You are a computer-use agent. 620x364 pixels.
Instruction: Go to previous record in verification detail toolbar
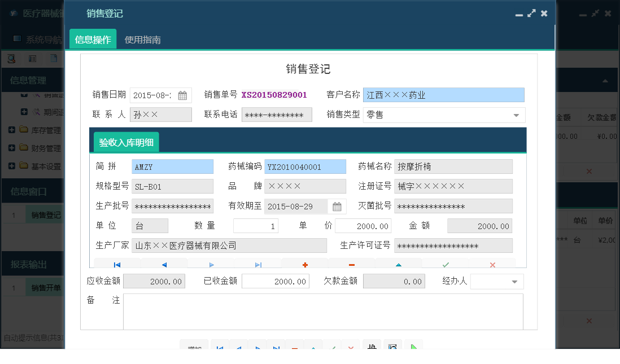coord(164,265)
